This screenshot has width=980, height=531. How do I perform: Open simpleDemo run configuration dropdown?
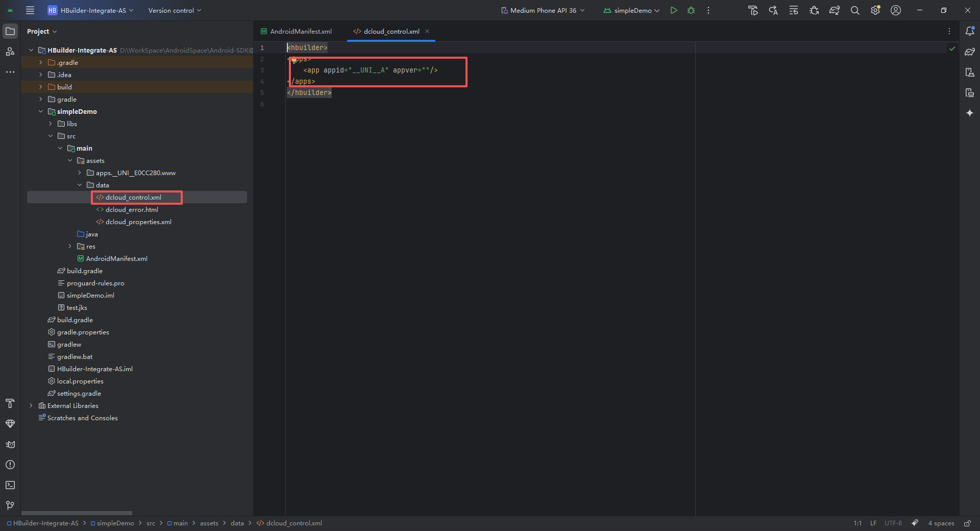pyautogui.click(x=632, y=10)
